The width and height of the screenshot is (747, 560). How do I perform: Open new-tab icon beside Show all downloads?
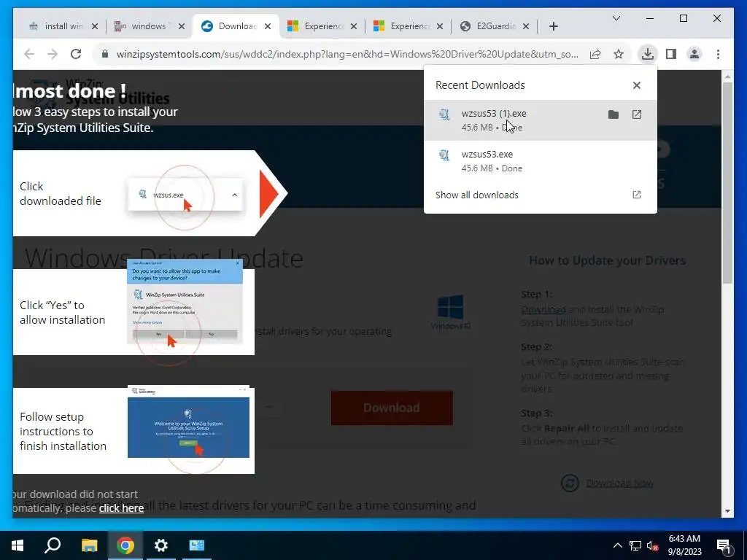pos(637,195)
